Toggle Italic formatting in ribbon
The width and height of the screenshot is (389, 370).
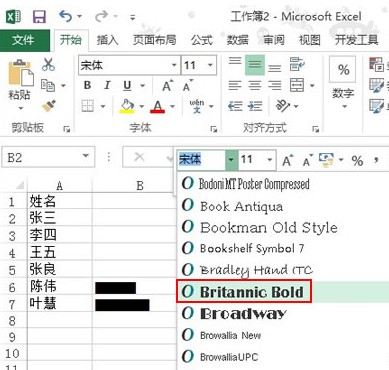point(107,86)
